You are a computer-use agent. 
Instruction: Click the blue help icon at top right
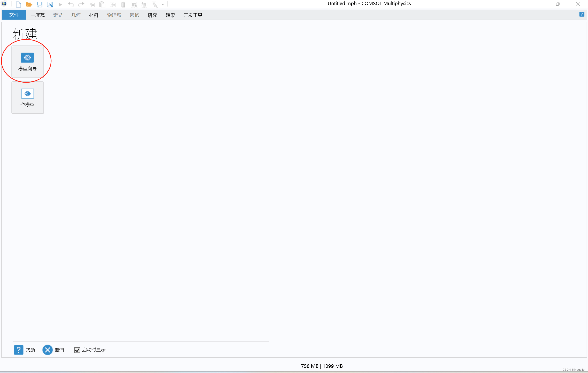pyautogui.click(x=582, y=14)
